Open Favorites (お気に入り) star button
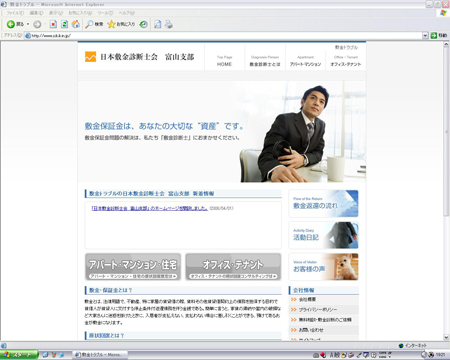This screenshot has width=450, height=360. pos(121,24)
